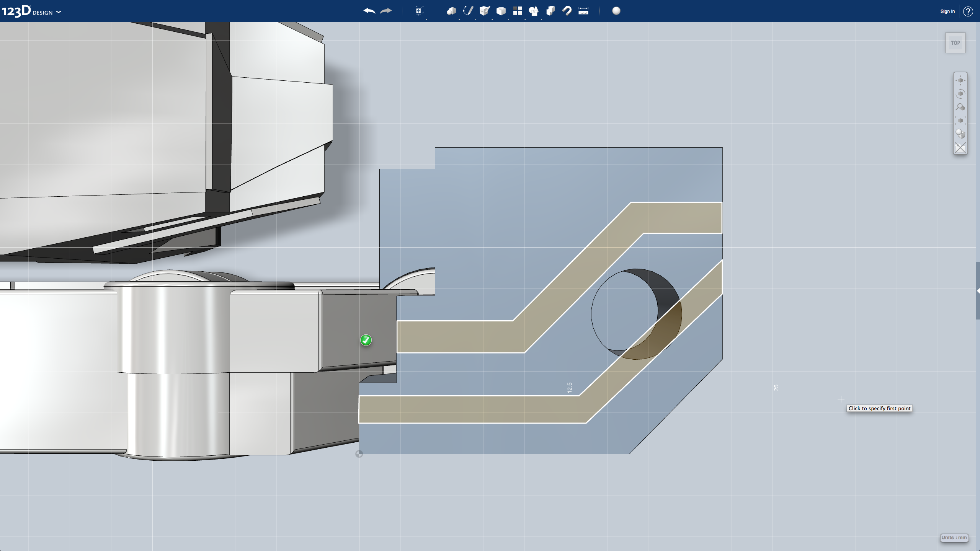Open the 123D Design main menu chevron

pos(58,12)
